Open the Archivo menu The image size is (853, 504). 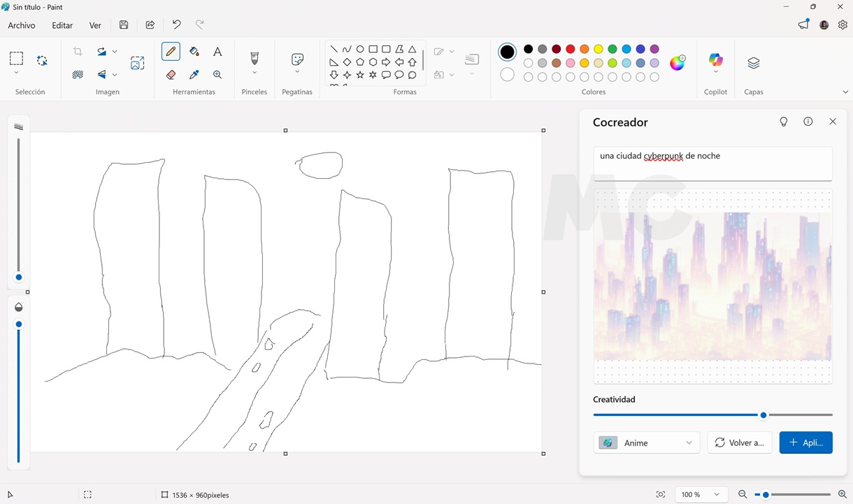(22, 25)
